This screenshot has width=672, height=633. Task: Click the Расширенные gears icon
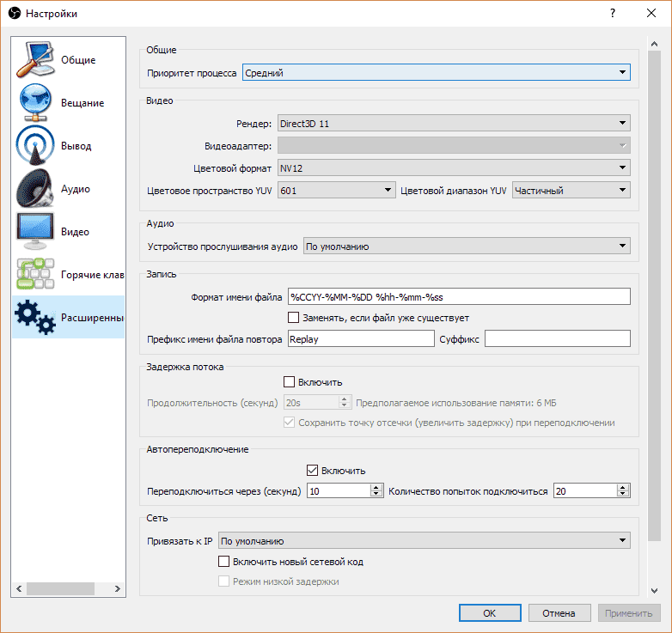35,318
